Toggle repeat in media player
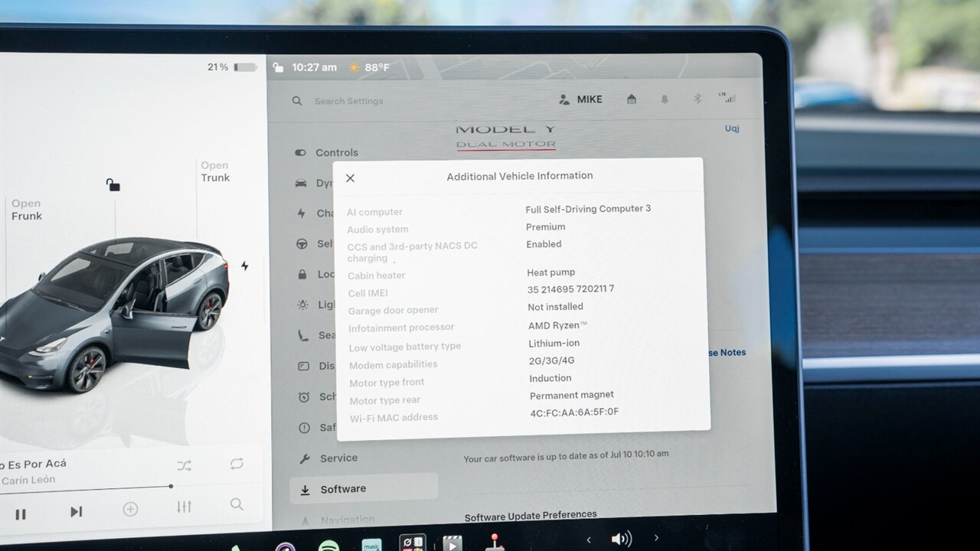The image size is (980, 551). [x=237, y=464]
